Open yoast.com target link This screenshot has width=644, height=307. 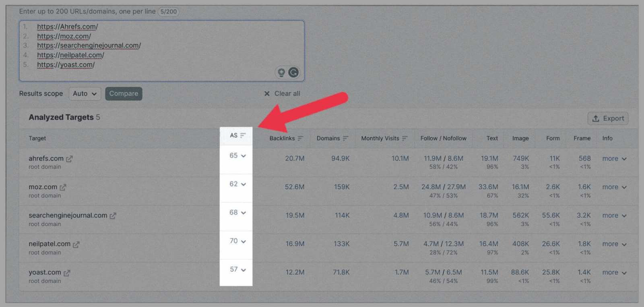(x=45, y=272)
